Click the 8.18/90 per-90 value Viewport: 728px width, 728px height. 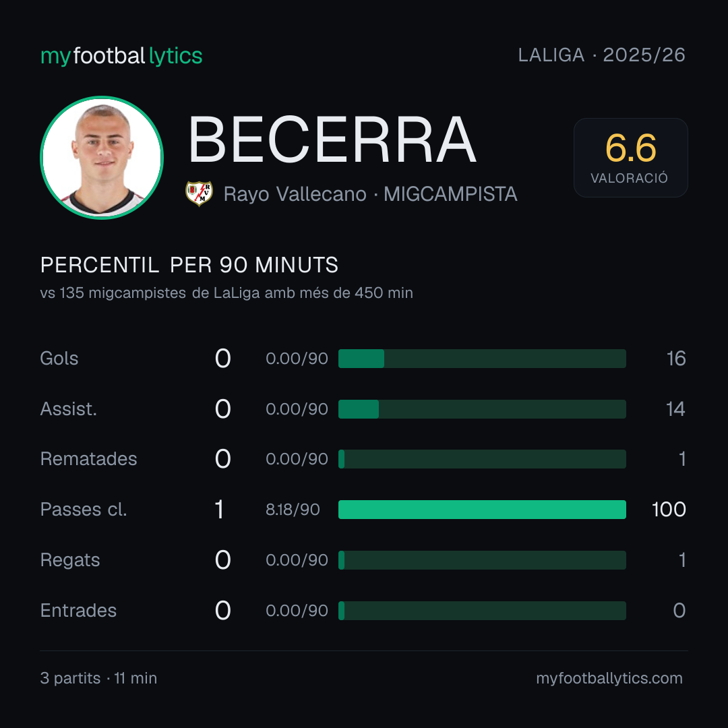coord(293,510)
